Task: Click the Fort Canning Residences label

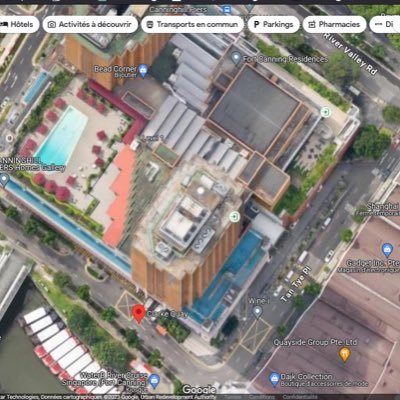Action: pyautogui.click(x=285, y=59)
